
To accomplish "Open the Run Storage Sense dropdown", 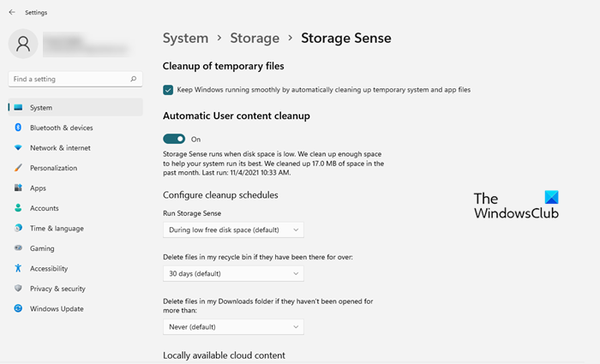I will pyautogui.click(x=233, y=230).
